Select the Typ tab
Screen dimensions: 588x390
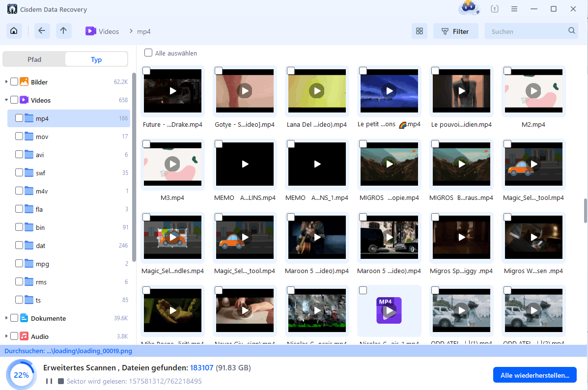(x=96, y=59)
